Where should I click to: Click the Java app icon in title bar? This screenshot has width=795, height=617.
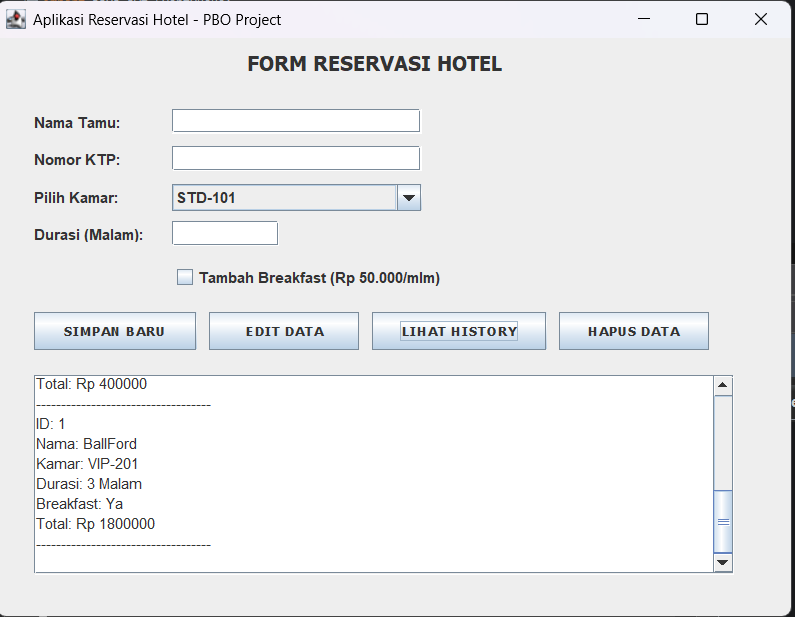pyautogui.click(x=16, y=19)
